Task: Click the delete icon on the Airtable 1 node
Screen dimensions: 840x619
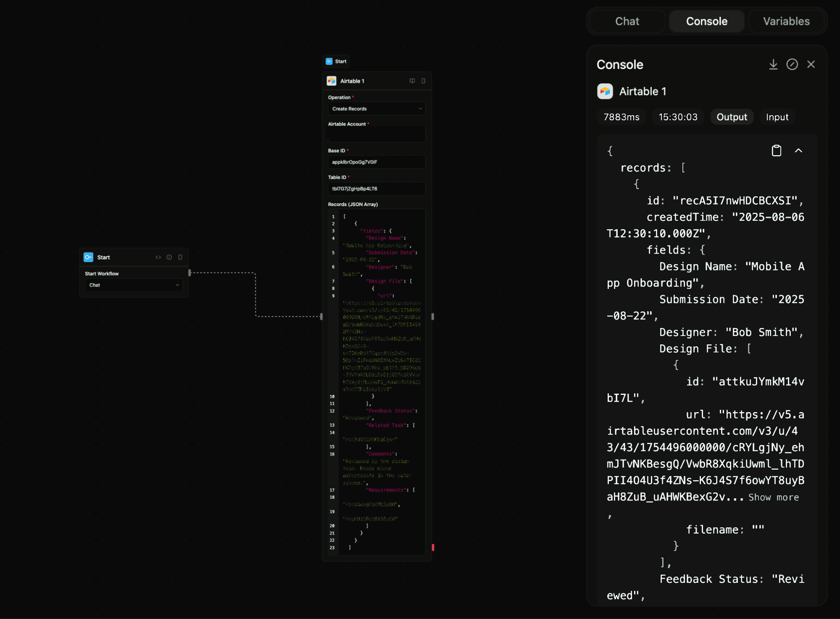Action: click(x=423, y=81)
